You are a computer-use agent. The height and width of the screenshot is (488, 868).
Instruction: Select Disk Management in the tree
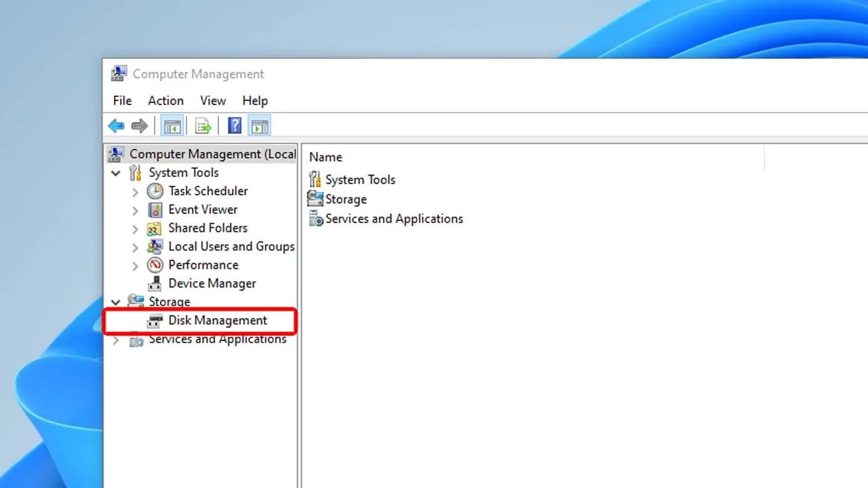[x=218, y=321]
